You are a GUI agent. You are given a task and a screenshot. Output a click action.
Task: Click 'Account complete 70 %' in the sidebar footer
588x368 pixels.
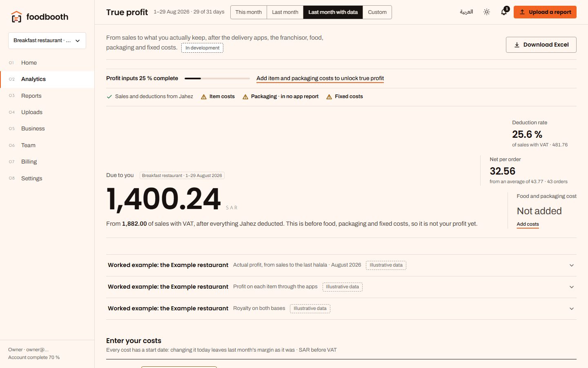(34, 358)
